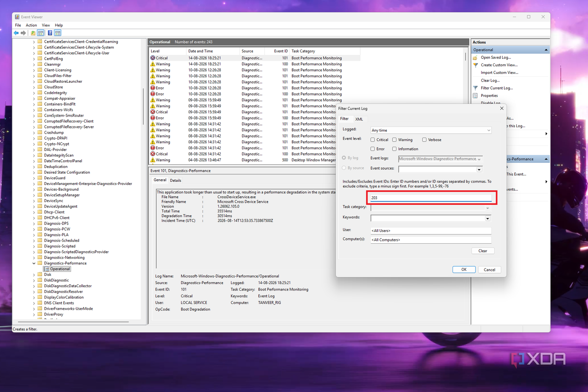Click the User field showing All Users
This screenshot has height=392, width=588.
[431, 231]
